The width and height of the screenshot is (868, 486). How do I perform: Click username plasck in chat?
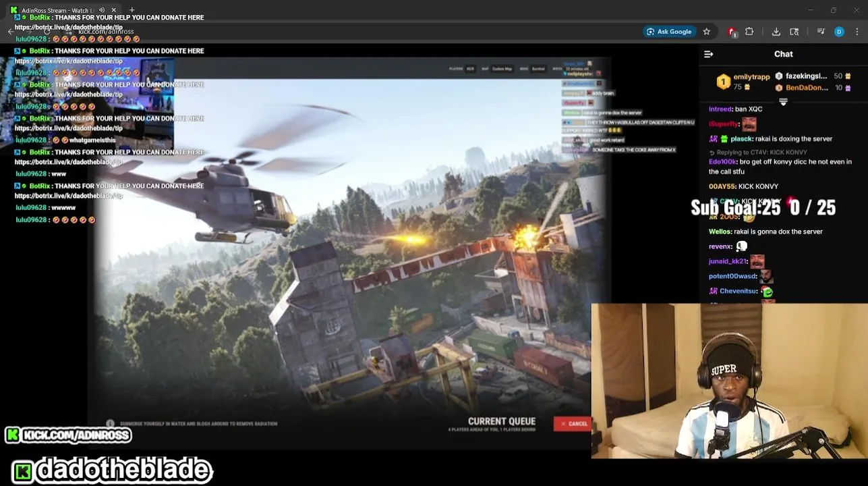(741, 139)
